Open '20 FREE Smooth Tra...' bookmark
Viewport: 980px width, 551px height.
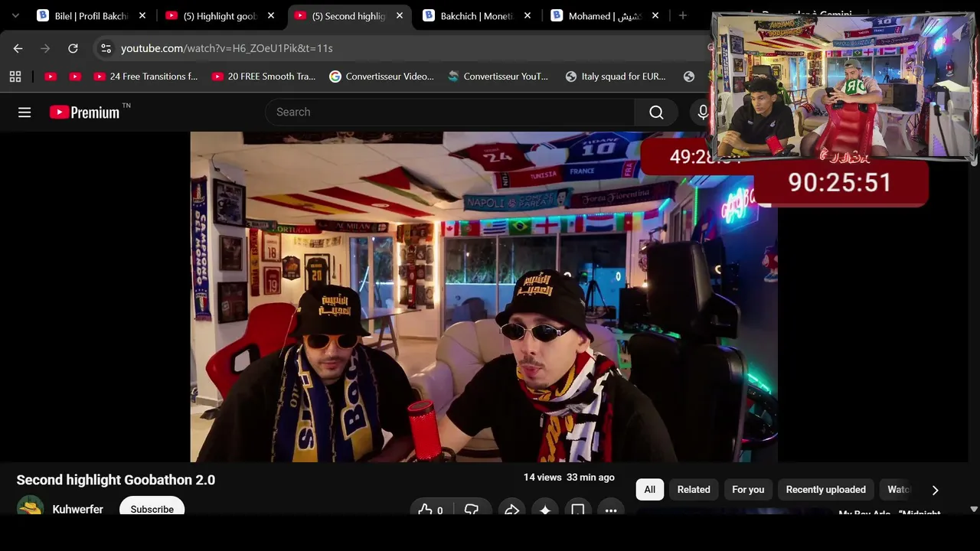(263, 77)
